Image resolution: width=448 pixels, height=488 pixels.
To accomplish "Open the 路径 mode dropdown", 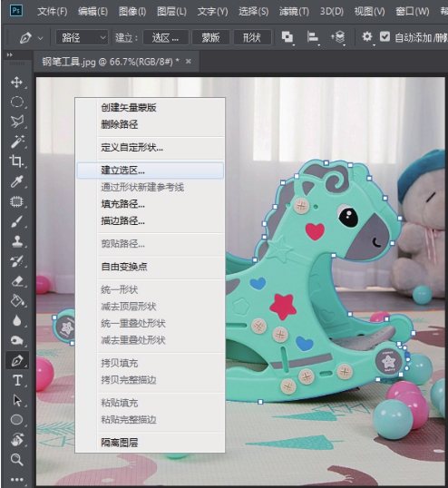I will click(x=82, y=38).
